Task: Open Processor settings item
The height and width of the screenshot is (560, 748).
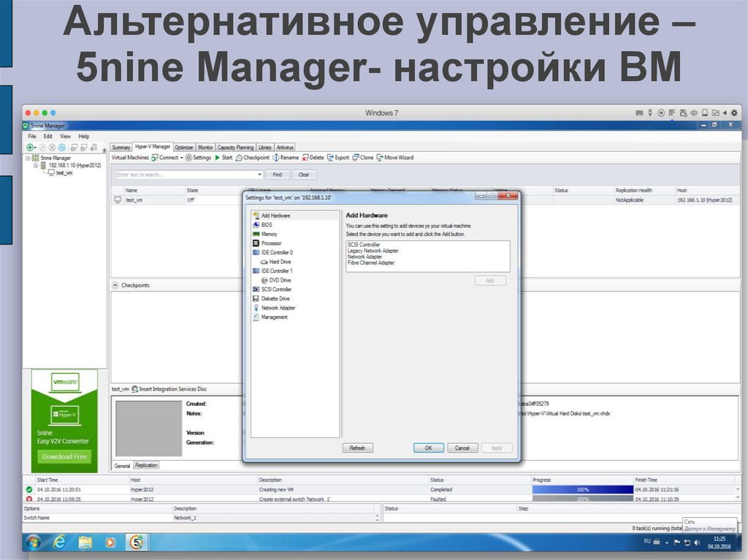Action: point(267,243)
